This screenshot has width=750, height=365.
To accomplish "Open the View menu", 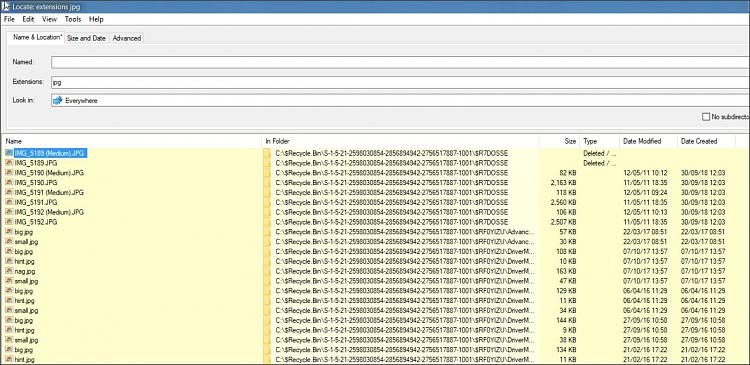I will pyautogui.click(x=49, y=19).
